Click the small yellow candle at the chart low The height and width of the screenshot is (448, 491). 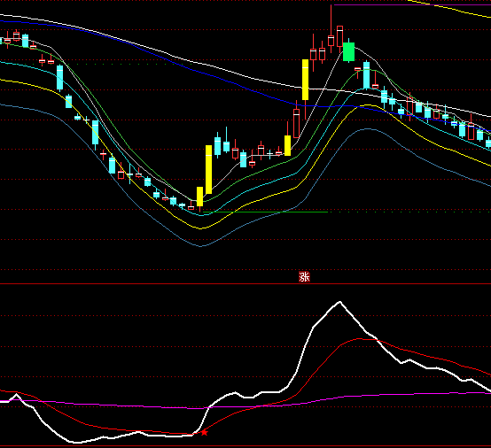tap(199, 197)
